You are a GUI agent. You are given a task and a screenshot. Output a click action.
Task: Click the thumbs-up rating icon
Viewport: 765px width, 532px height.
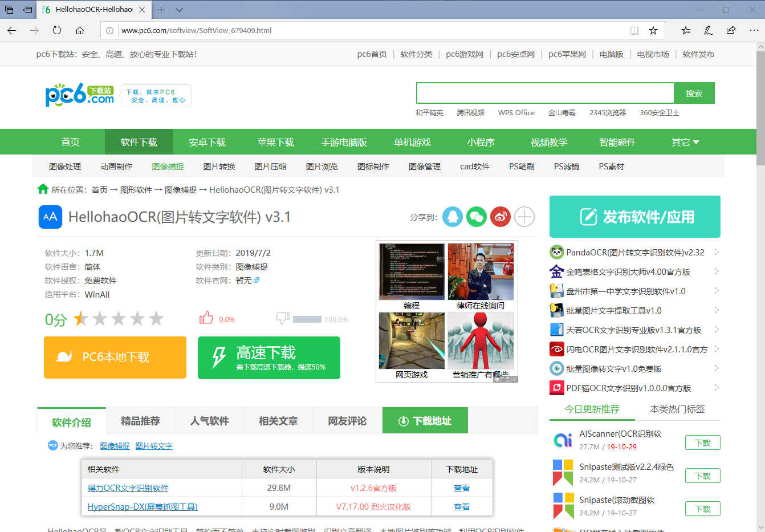[206, 318]
